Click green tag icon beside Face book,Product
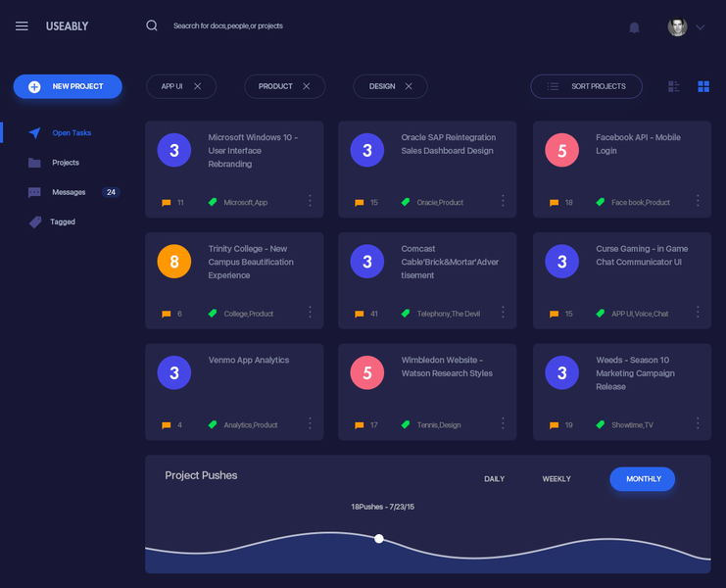The image size is (726, 588). (x=601, y=202)
